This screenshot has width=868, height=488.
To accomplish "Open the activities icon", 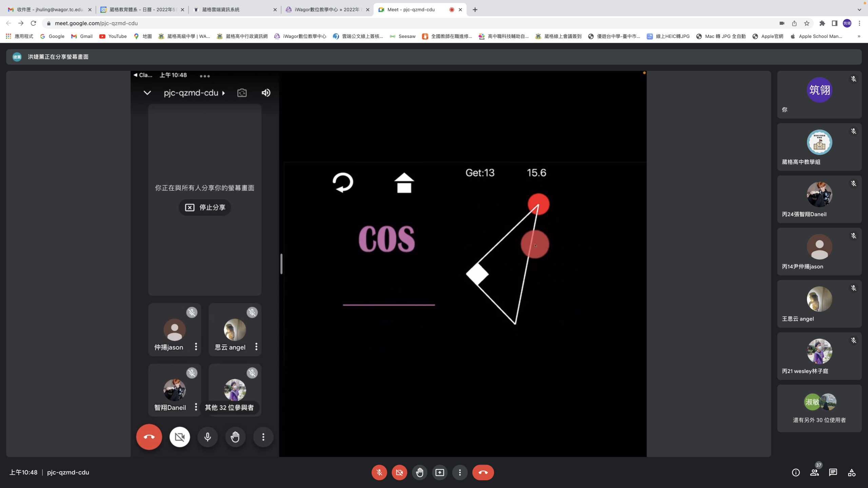I will (852, 472).
